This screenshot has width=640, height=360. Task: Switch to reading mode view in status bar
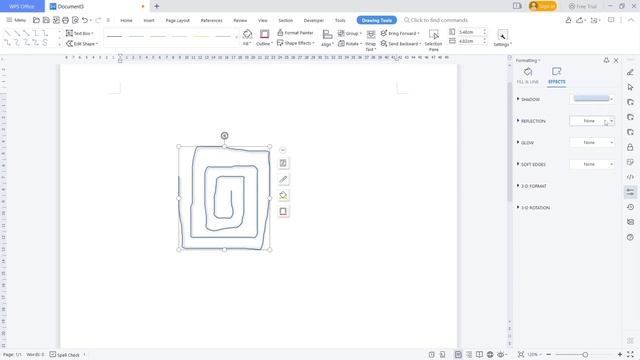click(x=479, y=354)
